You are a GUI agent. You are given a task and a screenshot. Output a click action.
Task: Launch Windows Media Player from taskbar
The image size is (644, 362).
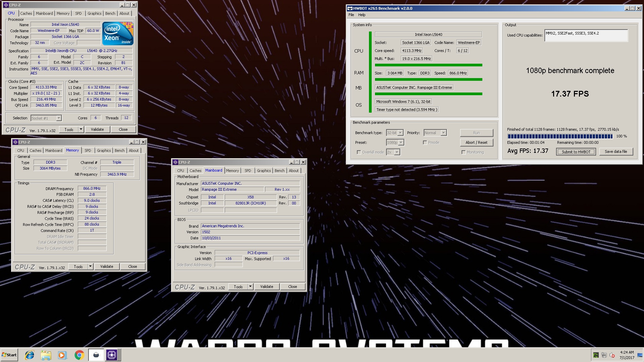point(62,355)
